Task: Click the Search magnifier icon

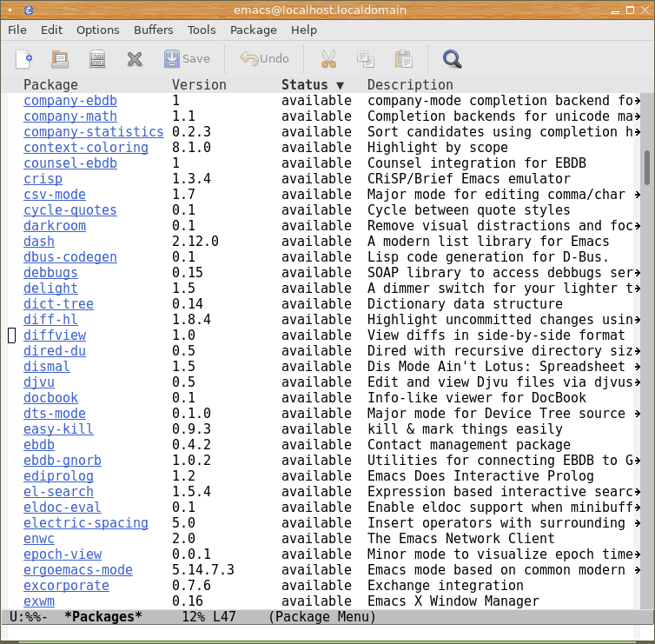Action: click(x=452, y=59)
